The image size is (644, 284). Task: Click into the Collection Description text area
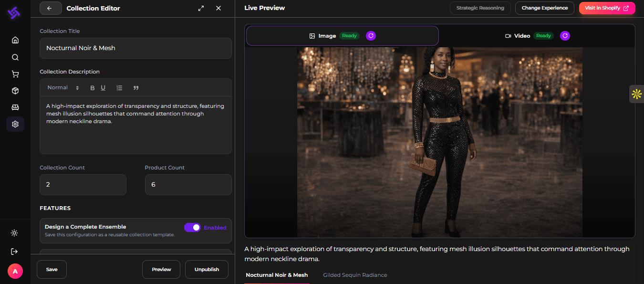click(x=135, y=125)
